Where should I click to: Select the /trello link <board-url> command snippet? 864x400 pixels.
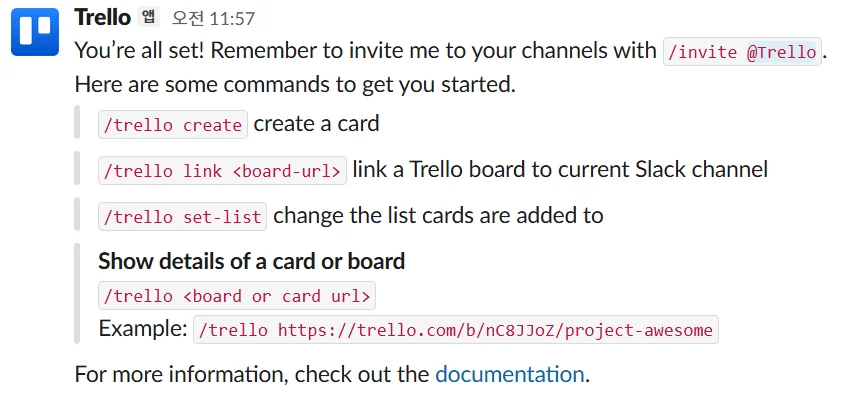pyautogui.click(x=223, y=171)
